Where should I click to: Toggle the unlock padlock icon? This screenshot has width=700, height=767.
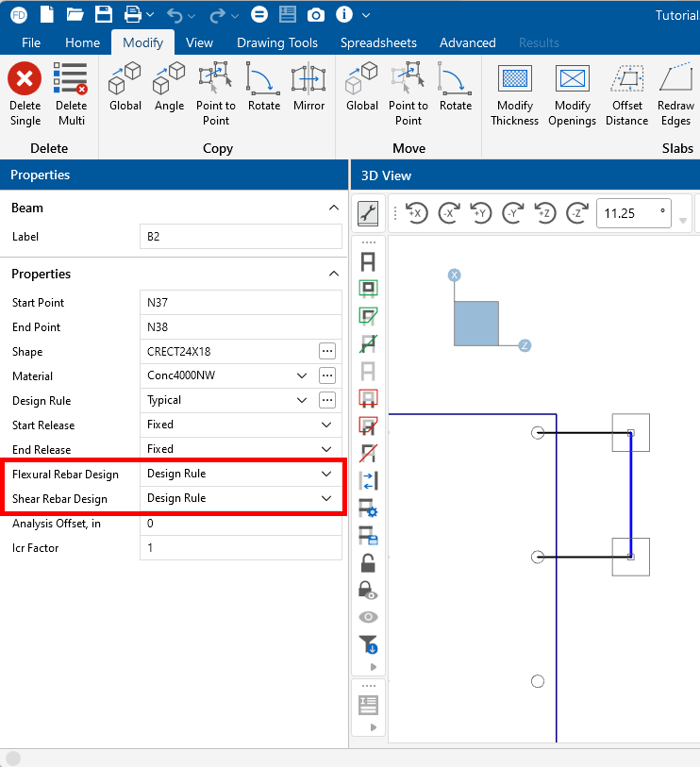click(x=368, y=563)
